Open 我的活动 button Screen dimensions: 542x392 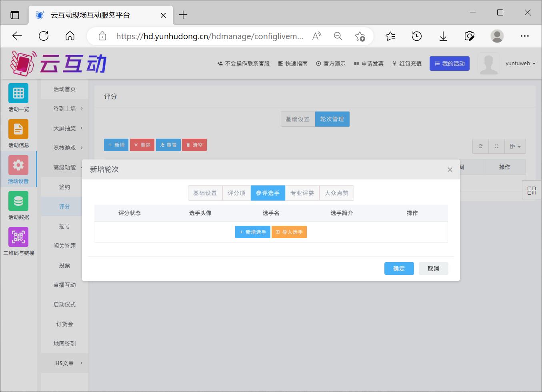450,64
